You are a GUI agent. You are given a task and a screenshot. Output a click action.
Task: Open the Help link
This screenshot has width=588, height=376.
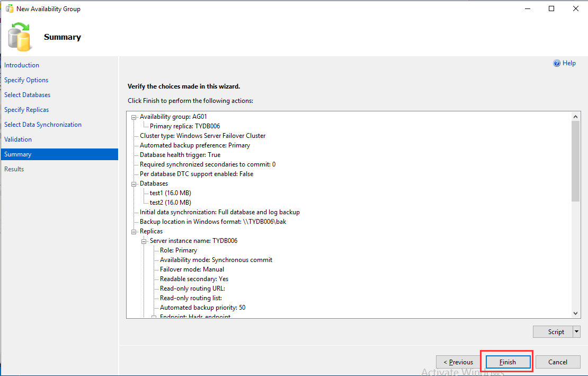(x=569, y=63)
